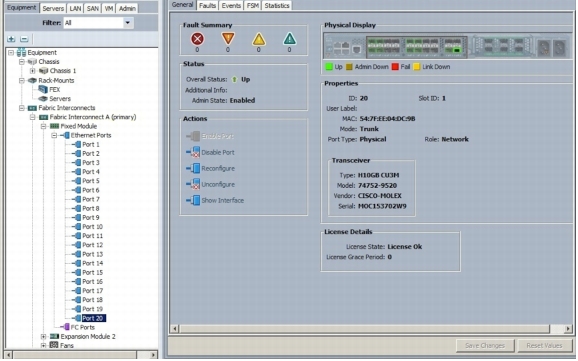Click the yellow Link Down legend swatch

pyautogui.click(x=417, y=67)
